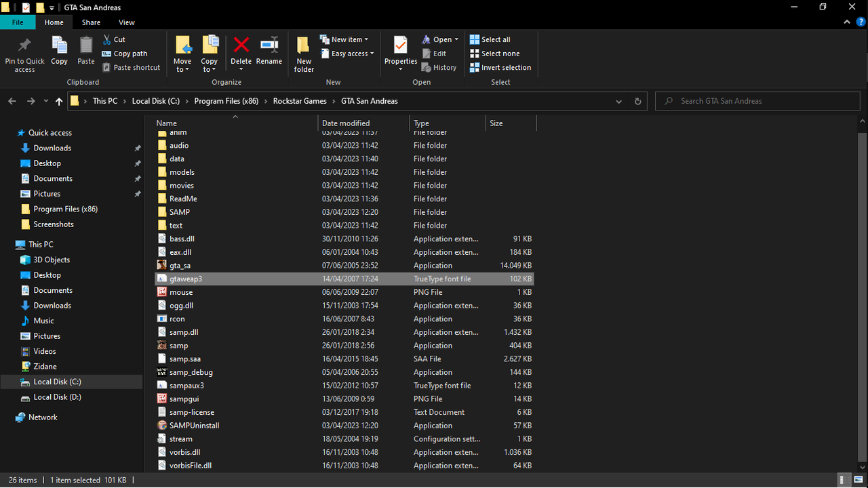Sort by Date modified column header
This screenshot has width=868, height=488.
364,123
